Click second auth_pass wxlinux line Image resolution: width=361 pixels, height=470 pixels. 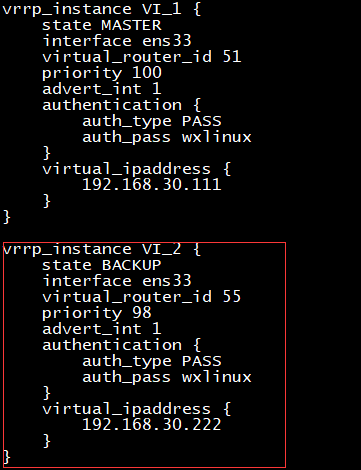point(167,377)
